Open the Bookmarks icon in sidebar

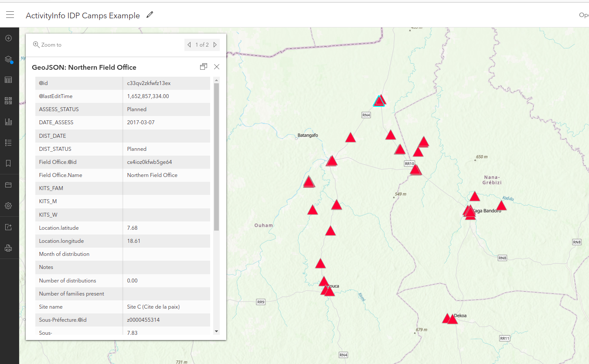tap(8, 163)
